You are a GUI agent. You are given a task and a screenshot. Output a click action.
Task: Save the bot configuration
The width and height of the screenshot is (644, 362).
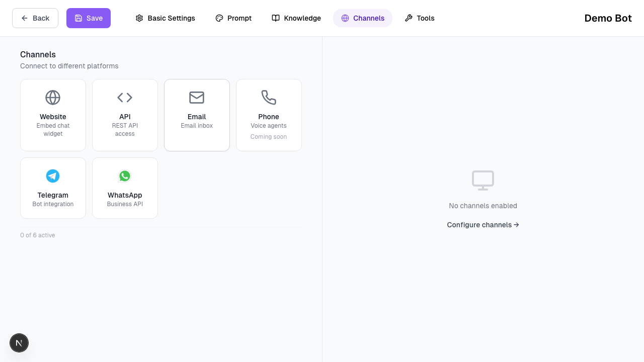coord(89,18)
